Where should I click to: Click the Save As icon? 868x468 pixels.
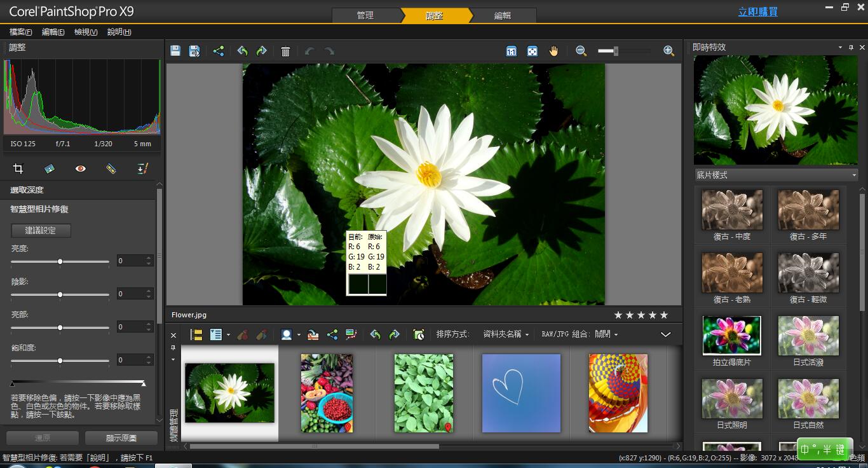coord(194,51)
